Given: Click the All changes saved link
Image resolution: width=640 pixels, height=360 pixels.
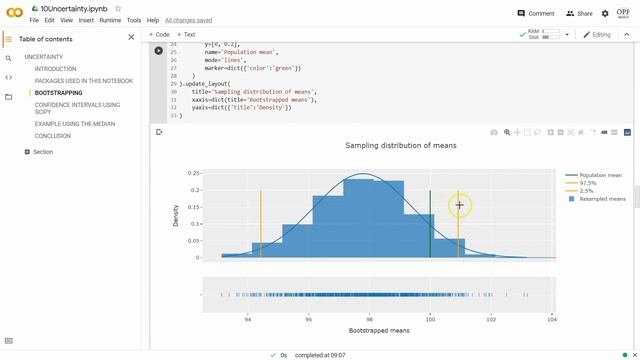Looking at the screenshot, I should pos(189,20).
